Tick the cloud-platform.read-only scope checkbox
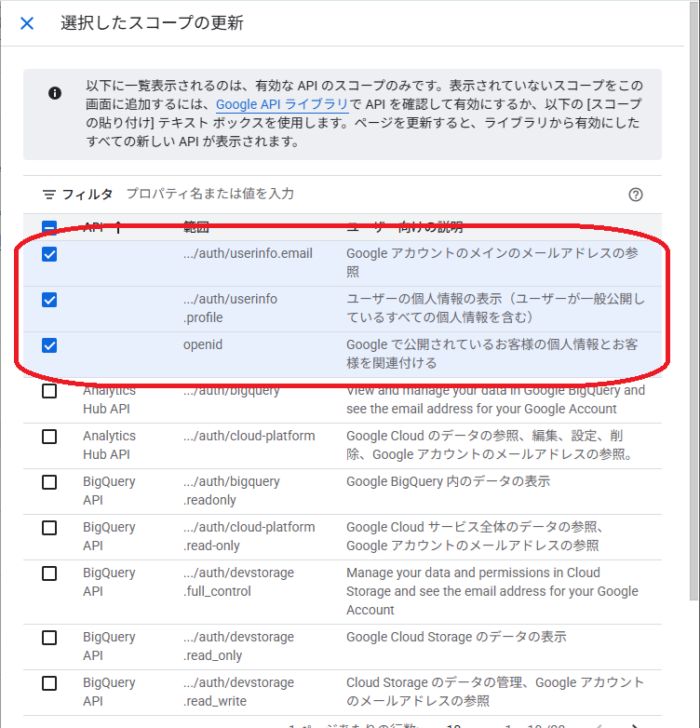Image resolution: width=700 pixels, height=728 pixels. (49, 528)
